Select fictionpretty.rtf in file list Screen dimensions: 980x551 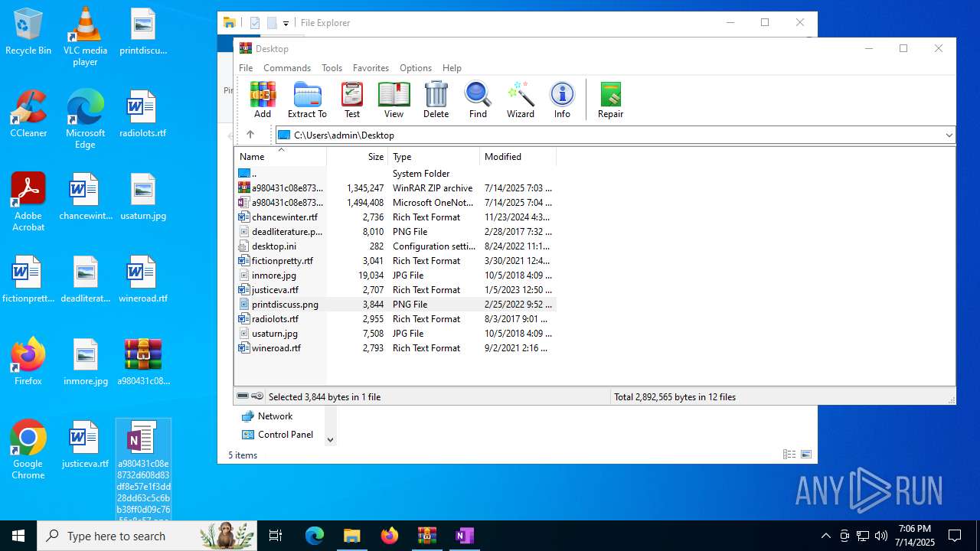click(x=395, y=261)
